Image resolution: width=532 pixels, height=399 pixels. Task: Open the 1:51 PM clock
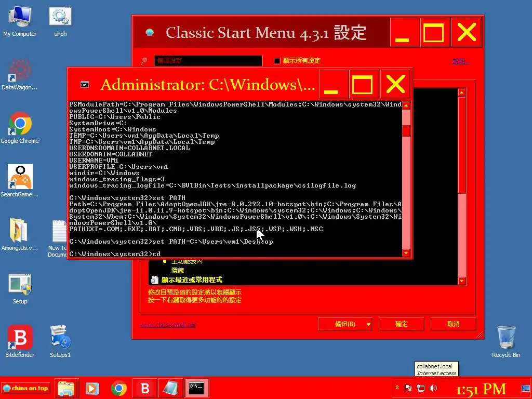tap(481, 389)
